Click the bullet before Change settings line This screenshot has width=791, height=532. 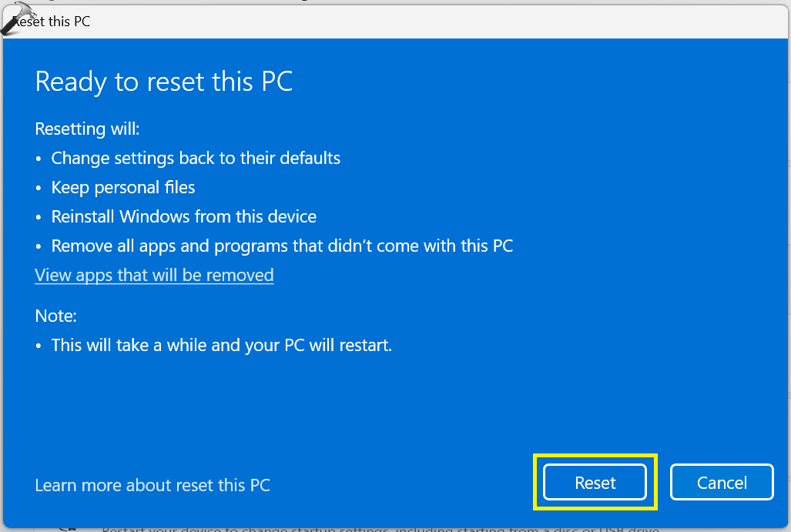[x=39, y=159]
